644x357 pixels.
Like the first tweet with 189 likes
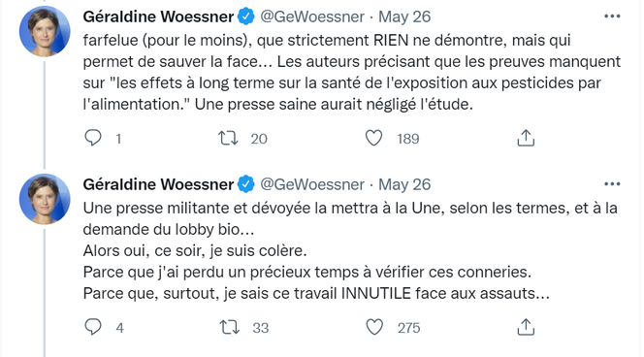click(373, 138)
